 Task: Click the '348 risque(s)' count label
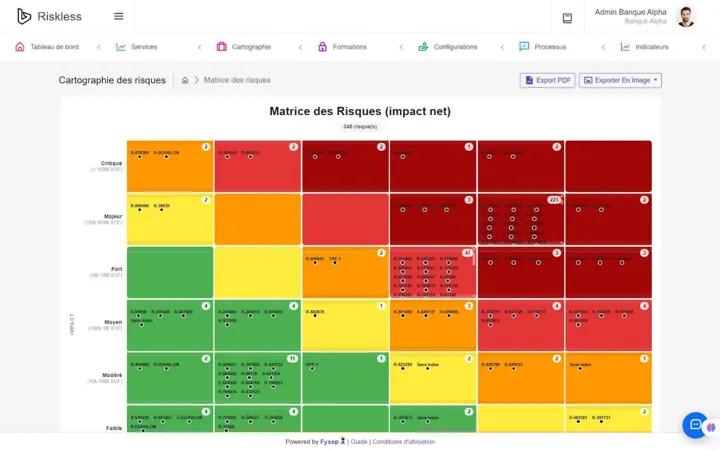[360, 127]
